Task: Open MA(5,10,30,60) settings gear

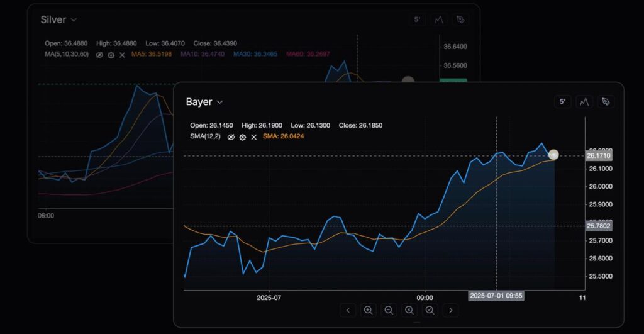Action: 111,55
